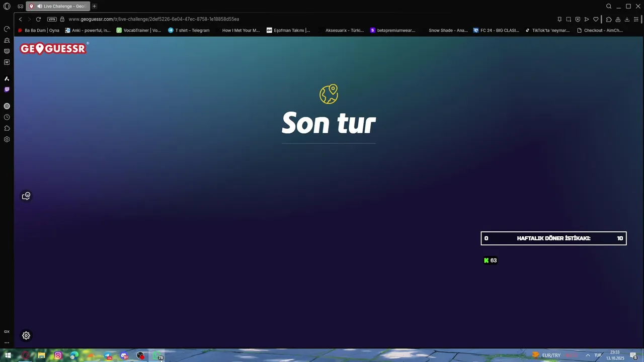
Task: Open the circular player icon in sidebar
Action: pos(7,106)
